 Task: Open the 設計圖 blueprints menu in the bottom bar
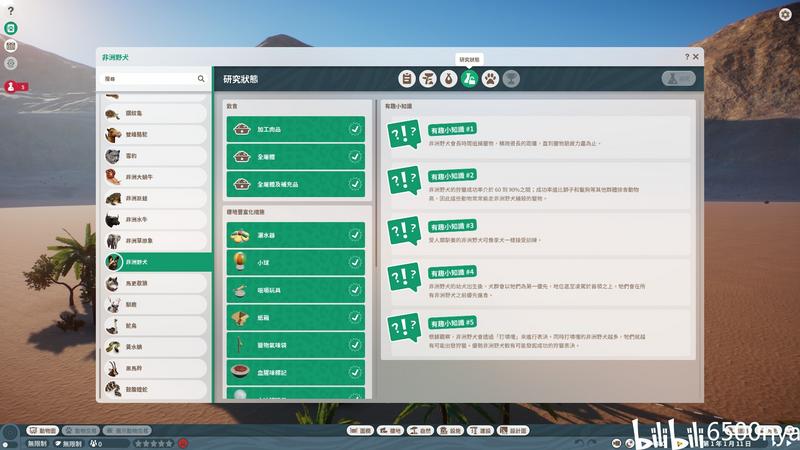[514, 431]
